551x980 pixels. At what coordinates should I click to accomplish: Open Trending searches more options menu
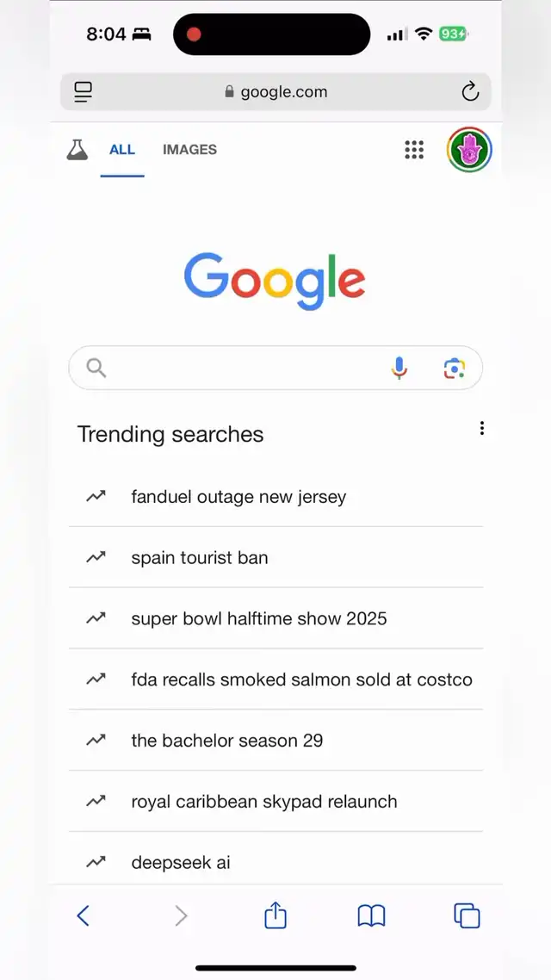click(482, 428)
